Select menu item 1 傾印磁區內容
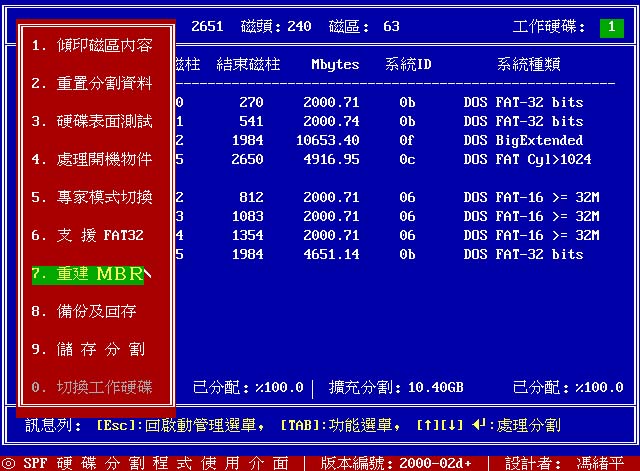This screenshot has height=471, width=640. (92, 45)
